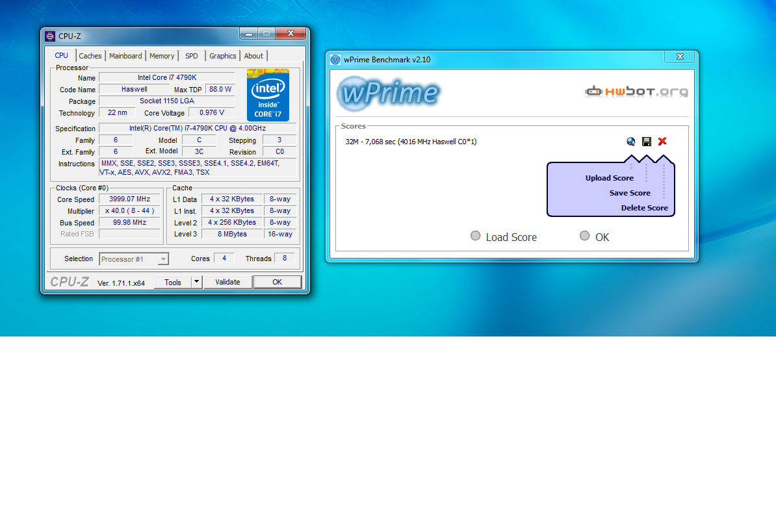This screenshot has width=776, height=532.
Task: Click the L1 Inst. value 4 x 32 KBytes
Action: tap(232, 210)
